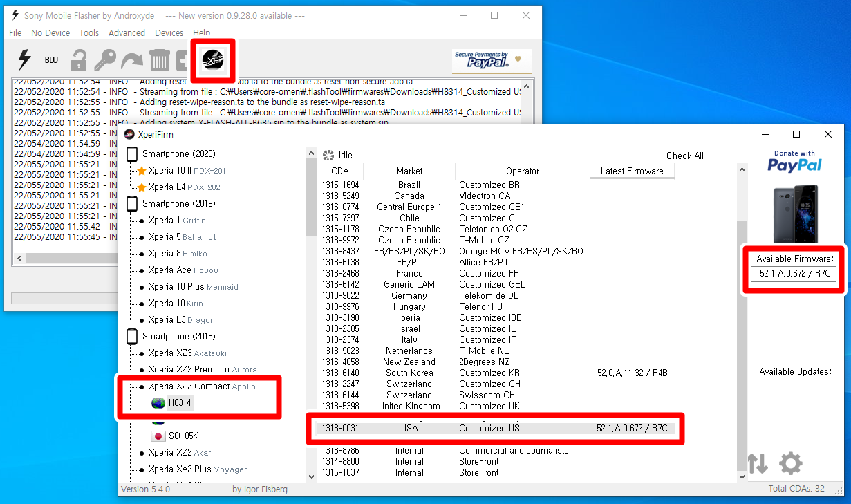
Task: Click the Secure Payments by PayPal banner
Action: 492,61
